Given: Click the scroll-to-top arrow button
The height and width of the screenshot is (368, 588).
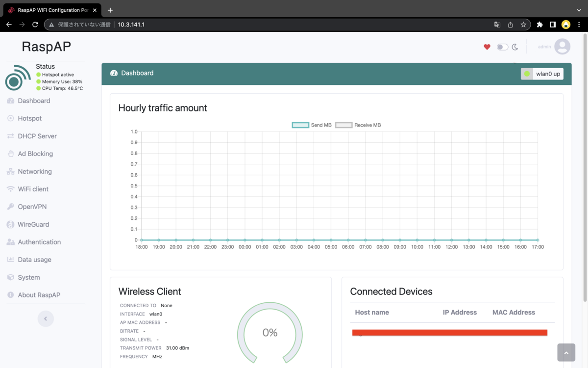Looking at the screenshot, I should pos(566,352).
